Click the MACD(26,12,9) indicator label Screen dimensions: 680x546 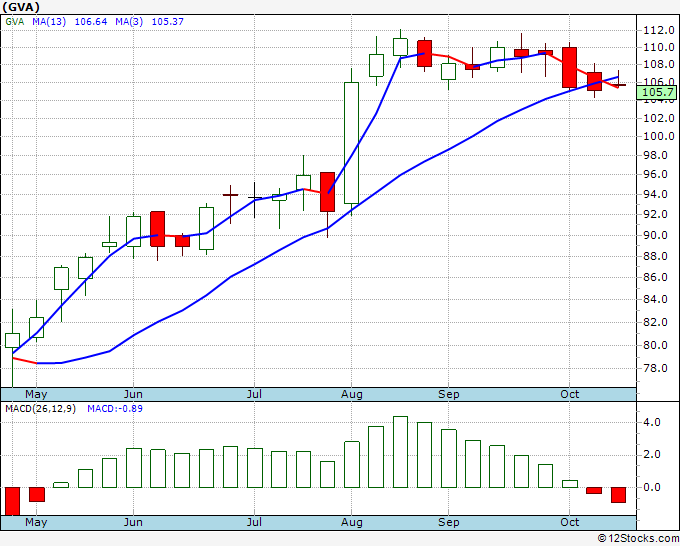tap(40, 409)
